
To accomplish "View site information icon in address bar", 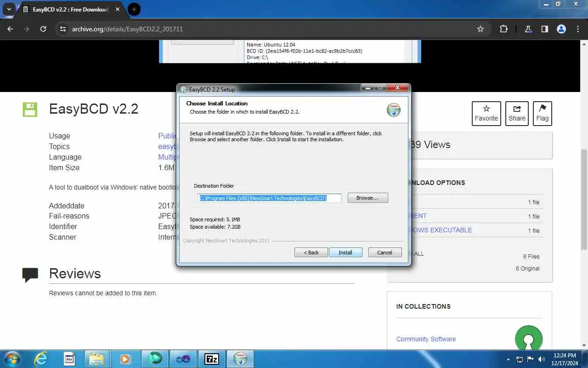I will (63, 29).
